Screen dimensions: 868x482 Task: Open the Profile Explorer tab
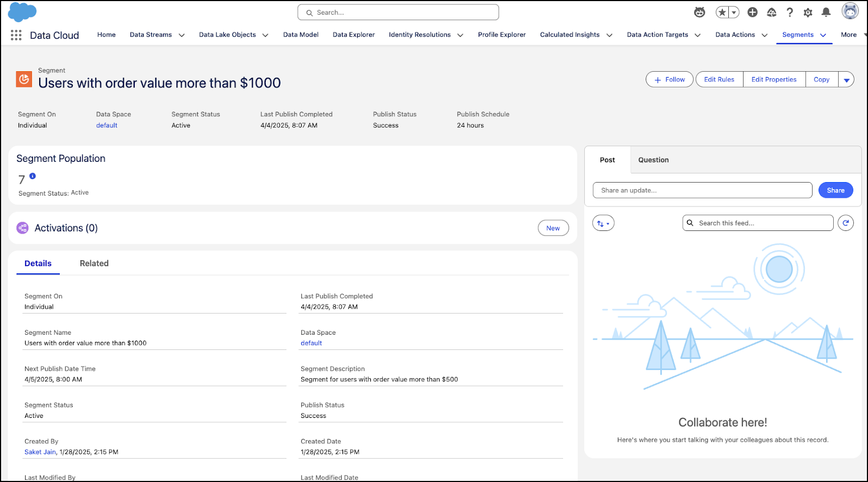point(502,35)
